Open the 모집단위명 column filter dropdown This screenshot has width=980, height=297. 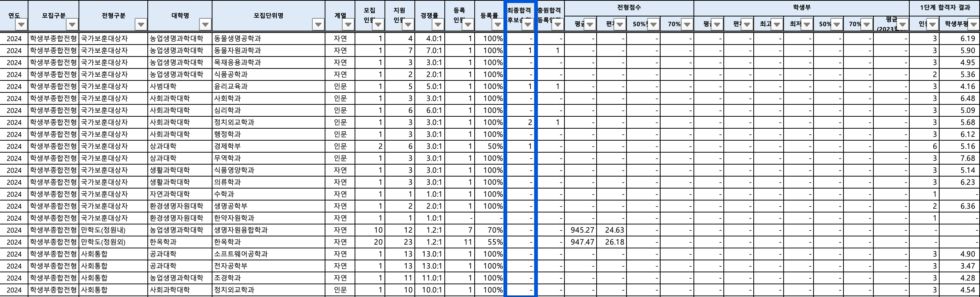(x=318, y=25)
